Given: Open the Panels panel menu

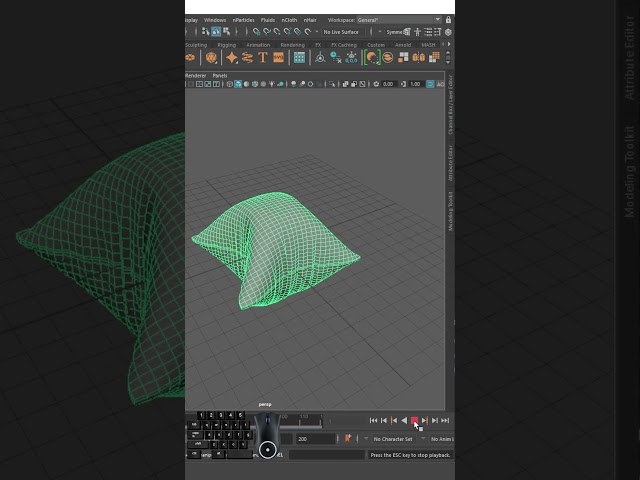Looking at the screenshot, I should coord(220,76).
